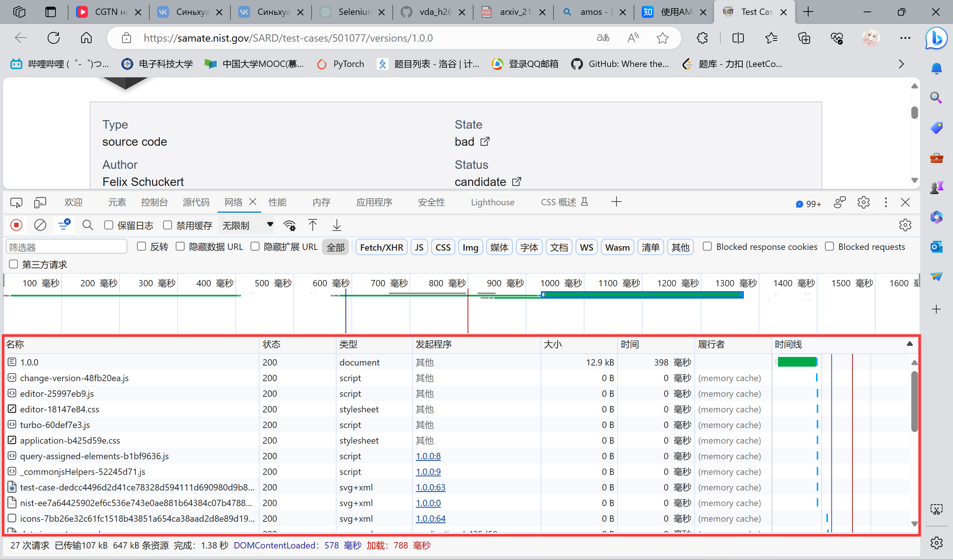
Task: Switch to the 控制台 tab
Action: [154, 202]
